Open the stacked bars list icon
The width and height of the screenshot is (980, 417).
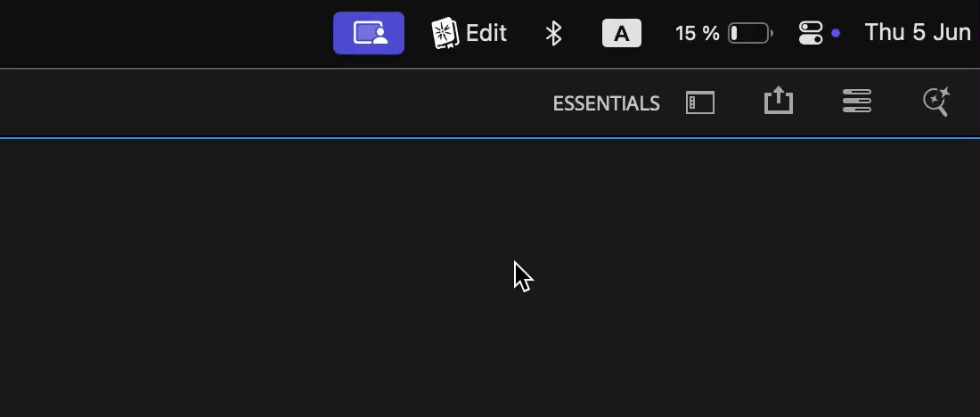(x=856, y=101)
